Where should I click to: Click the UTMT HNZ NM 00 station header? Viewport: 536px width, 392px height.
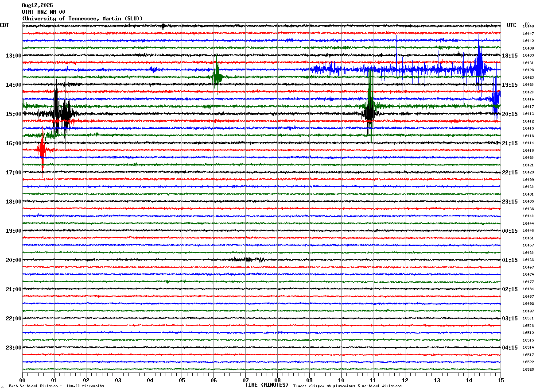(x=43, y=12)
